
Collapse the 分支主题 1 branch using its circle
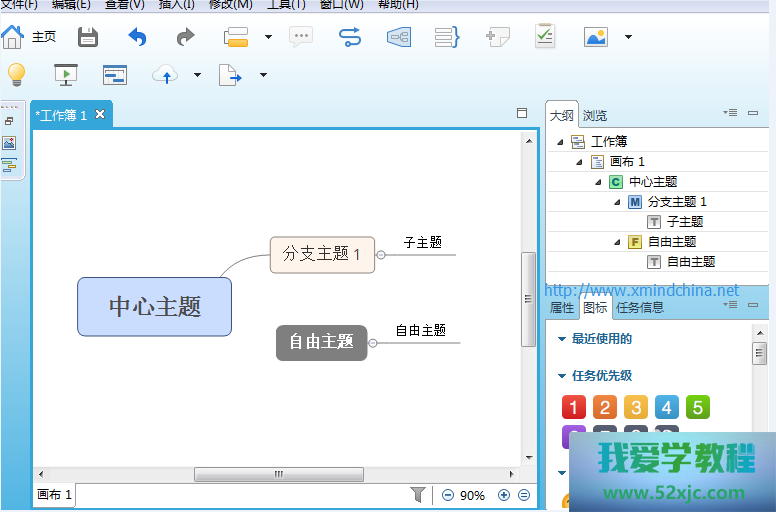381,255
